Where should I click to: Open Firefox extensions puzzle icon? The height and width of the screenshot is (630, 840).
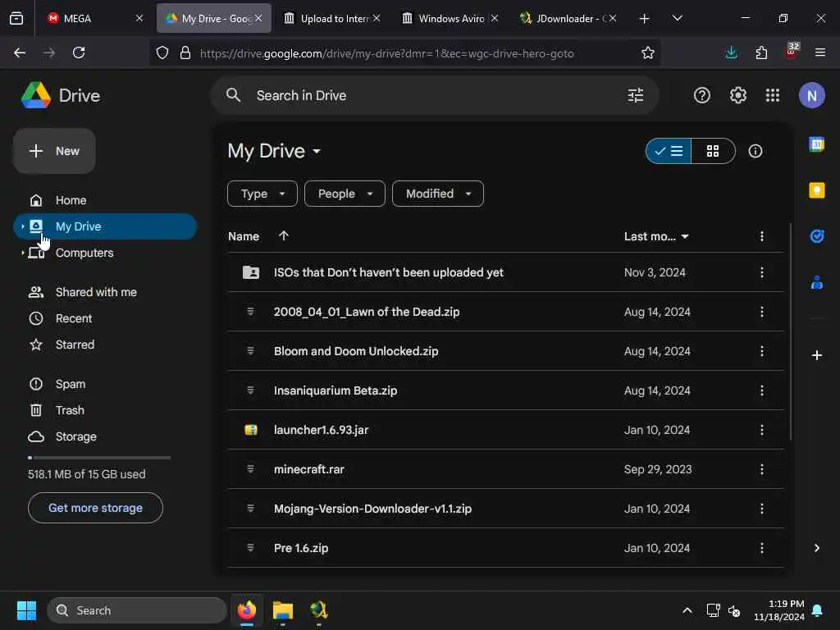click(x=761, y=52)
